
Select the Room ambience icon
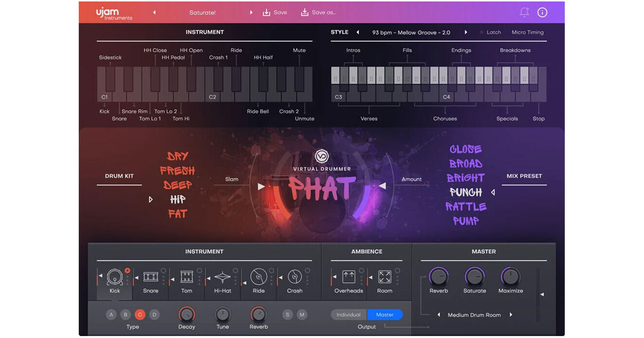[x=384, y=277]
